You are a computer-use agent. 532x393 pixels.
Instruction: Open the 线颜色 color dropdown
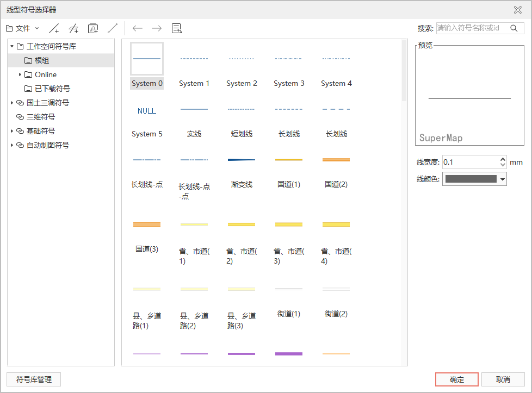[x=502, y=179]
